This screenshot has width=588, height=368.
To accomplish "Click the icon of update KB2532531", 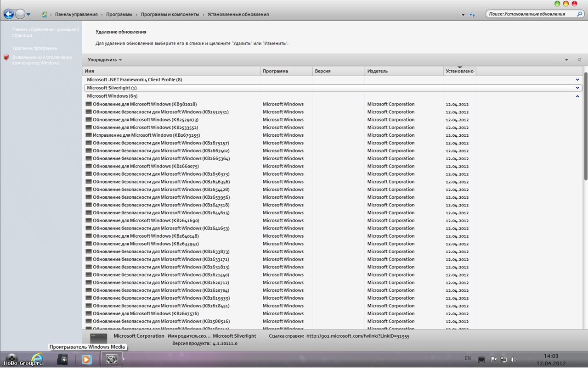I will [89, 112].
